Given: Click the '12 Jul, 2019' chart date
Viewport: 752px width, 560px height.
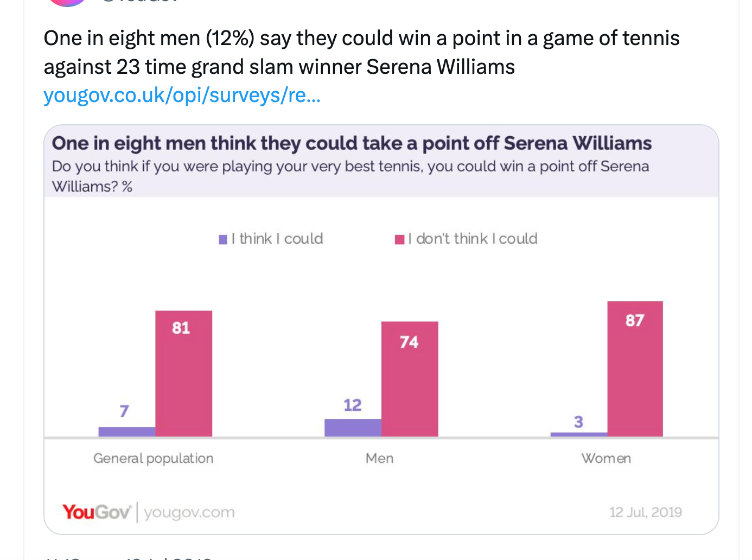Looking at the screenshot, I should tap(645, 512).
